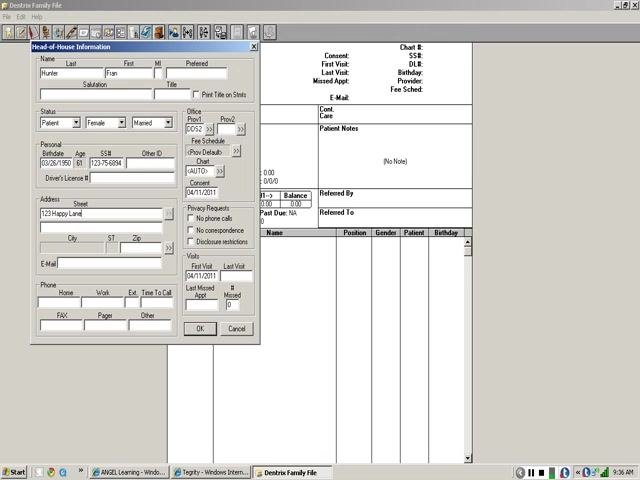640x480 pixels.
Task: Click the split arrows toolbar icon
Action: pyautogui.click(x=204, y=32)
